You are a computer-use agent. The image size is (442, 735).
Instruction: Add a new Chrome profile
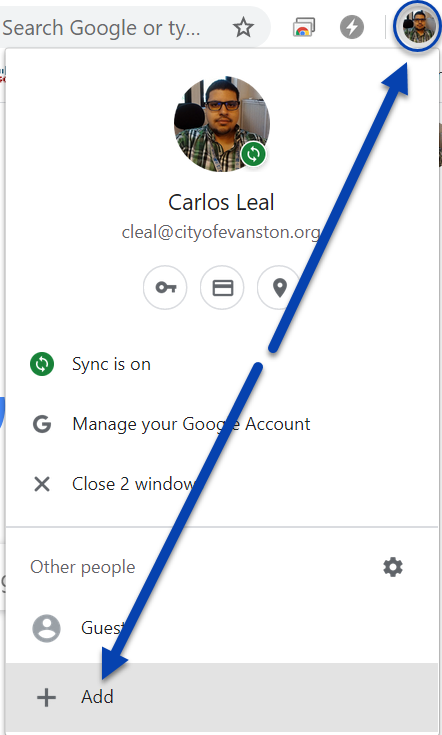tap(222, 697)
